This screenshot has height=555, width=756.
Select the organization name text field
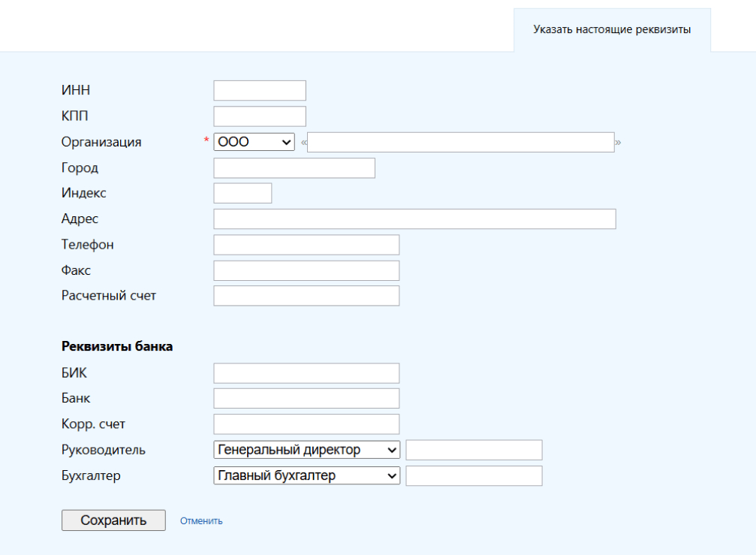(460, 142)
